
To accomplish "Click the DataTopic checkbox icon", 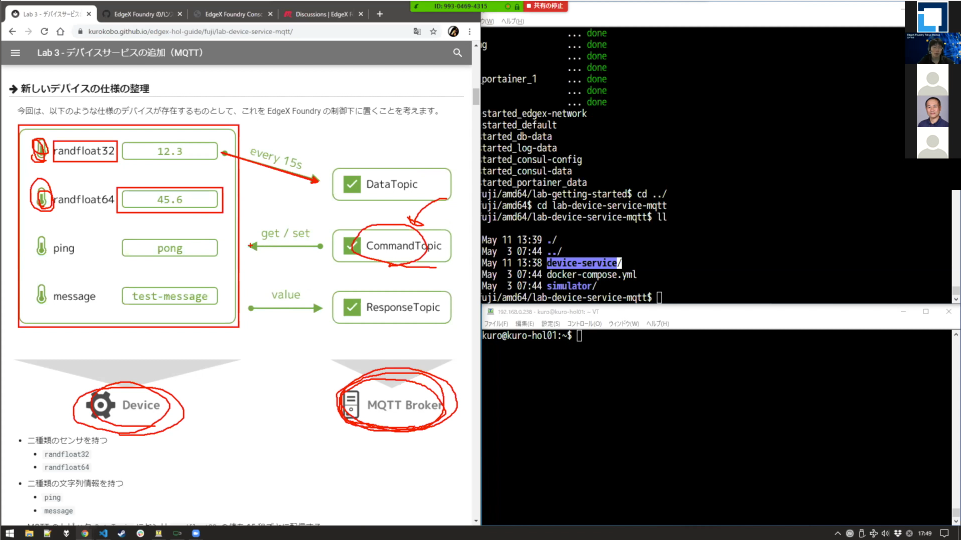I will pyautogui.click(x=351, y=184).
